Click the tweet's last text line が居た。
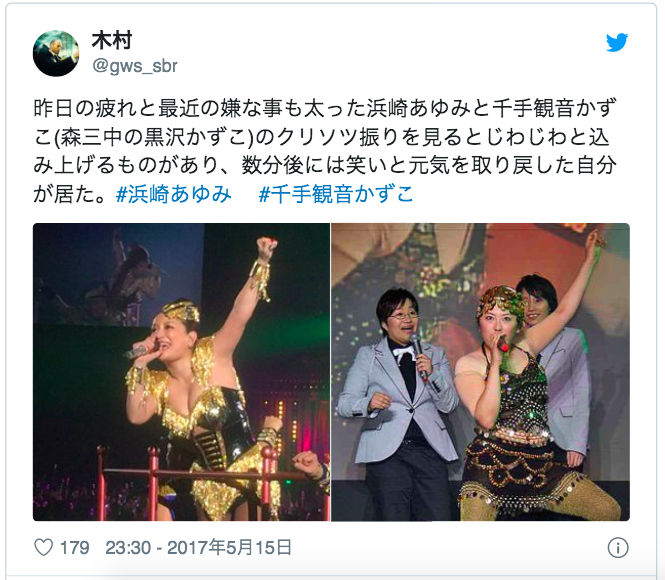Viewport: 665px width, 580px height. pyautogui.click(x=70, y=195)
